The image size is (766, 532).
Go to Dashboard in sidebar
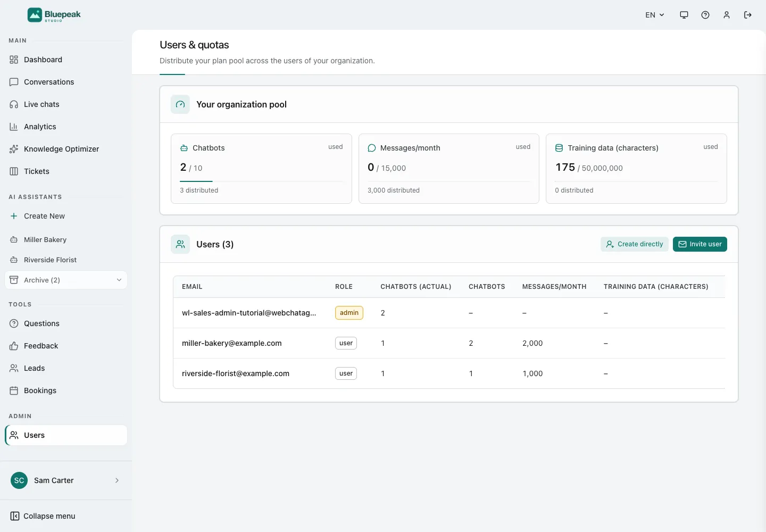click(x=66, y=60)
